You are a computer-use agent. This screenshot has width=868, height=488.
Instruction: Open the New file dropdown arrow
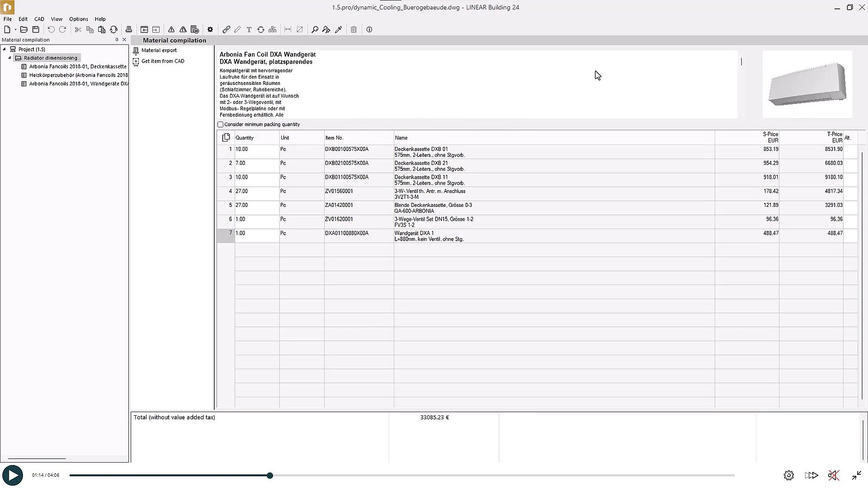16,30
